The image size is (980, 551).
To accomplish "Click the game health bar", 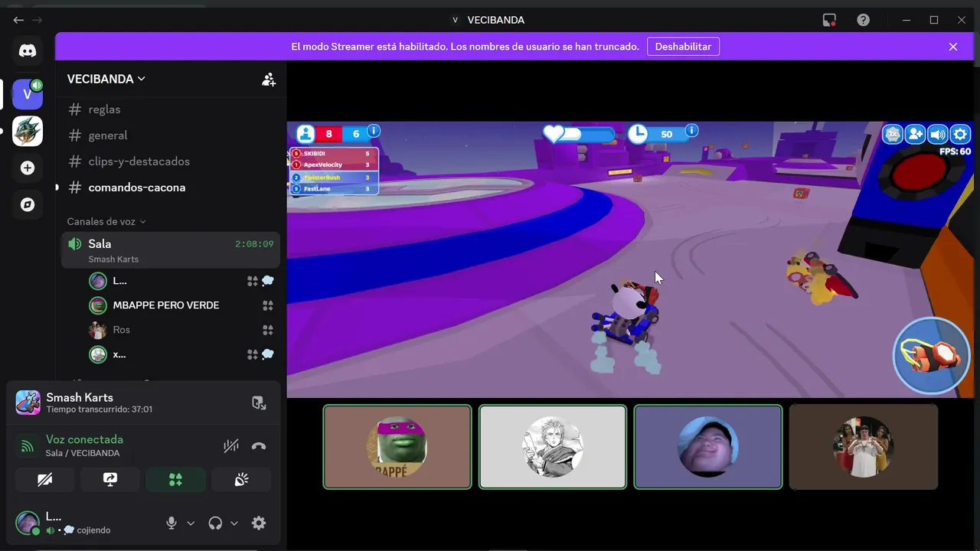I will point(580,134).
